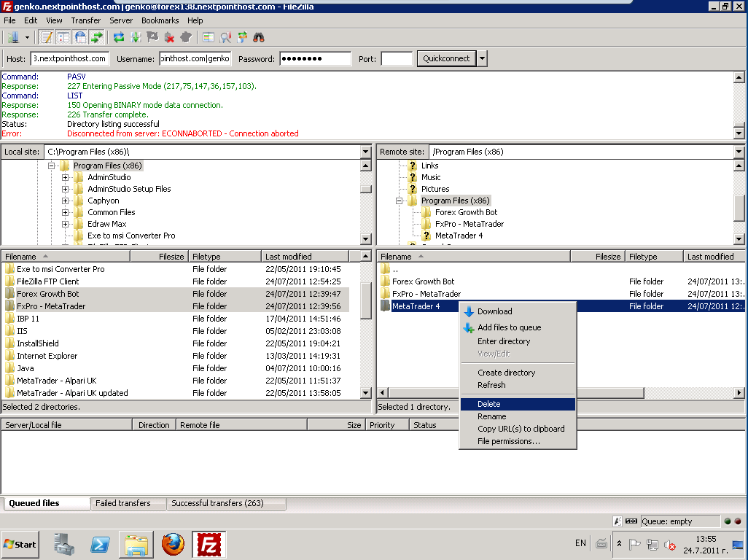Click the Quickconnect button
The image size is (748, 560).
tap(446, 58)
